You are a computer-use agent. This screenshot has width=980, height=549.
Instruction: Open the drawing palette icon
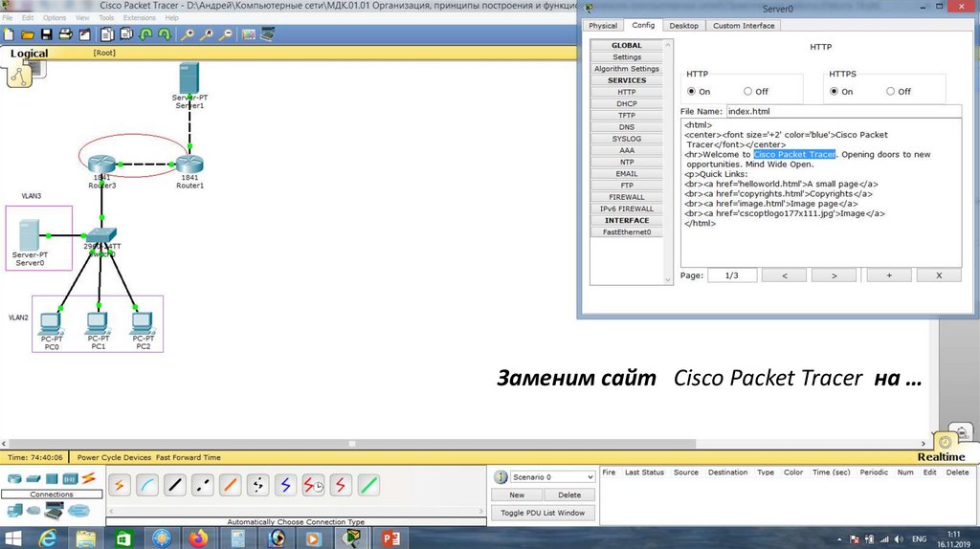pyautogui.click(x=249, y=34)
